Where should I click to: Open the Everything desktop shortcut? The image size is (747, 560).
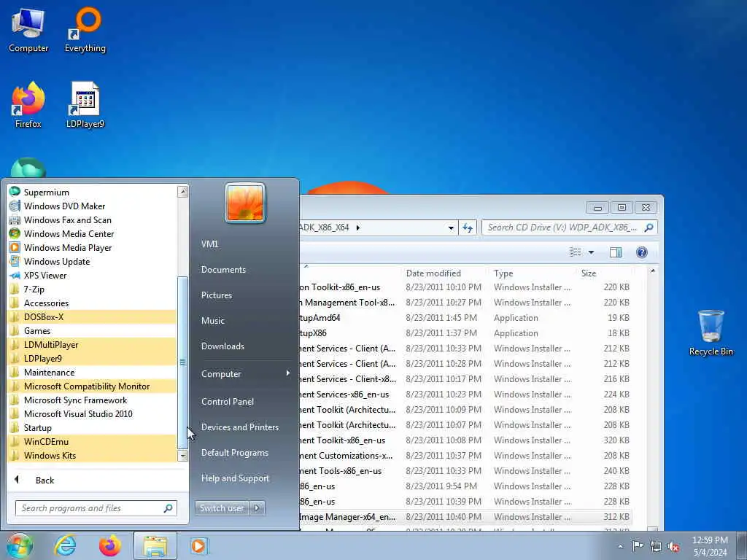coord(85,31)
